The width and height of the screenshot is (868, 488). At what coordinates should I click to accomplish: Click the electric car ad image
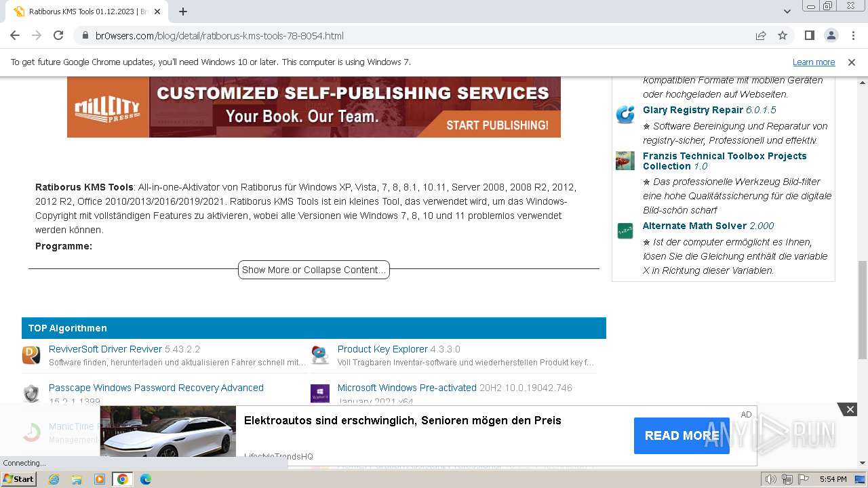click(168, 431)
